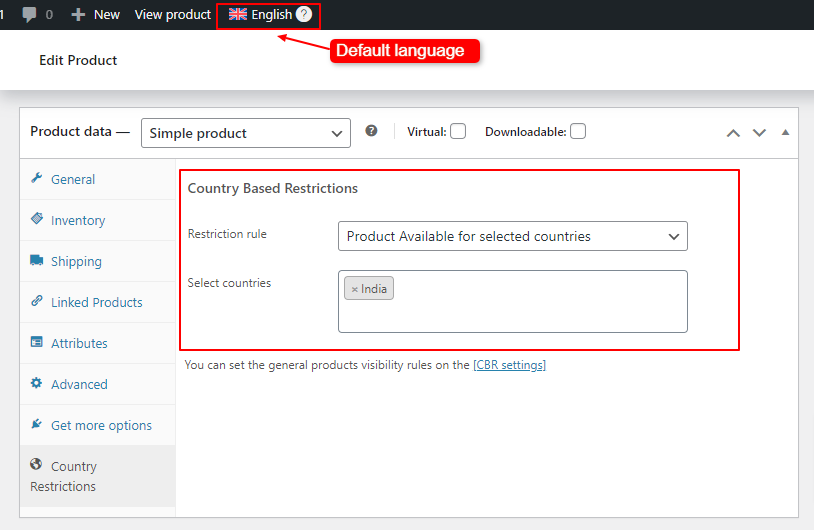This screenshot has height=530, width=814.
Task: Remove India from selected countries
Action: 354,289
